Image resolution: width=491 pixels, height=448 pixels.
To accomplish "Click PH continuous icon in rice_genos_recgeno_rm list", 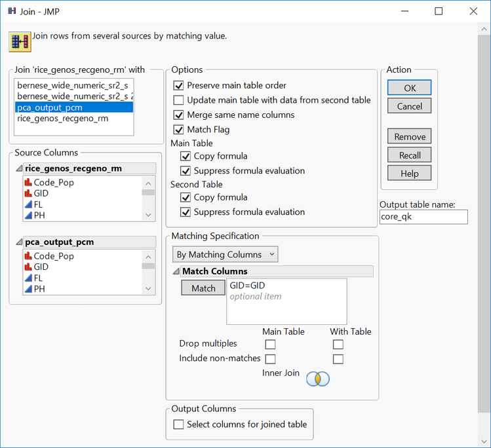I will click(x=28, y=215).
